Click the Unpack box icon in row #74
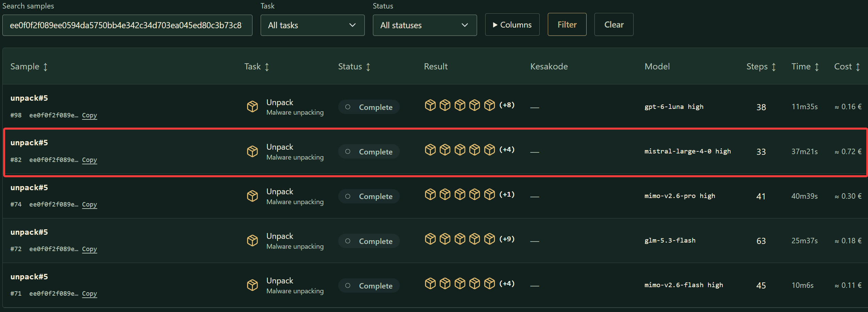The height and width of the screenshot is (312, 868). tap(252, 196)
